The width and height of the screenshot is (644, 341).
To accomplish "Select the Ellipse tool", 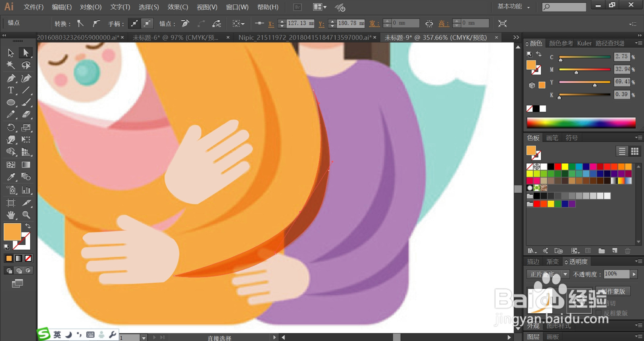I will [x=11, y=103].
